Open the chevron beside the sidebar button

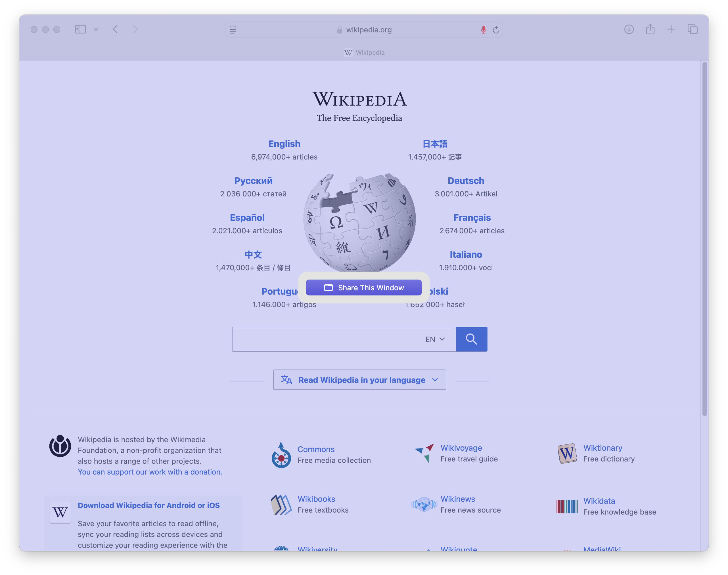point(96,29)
